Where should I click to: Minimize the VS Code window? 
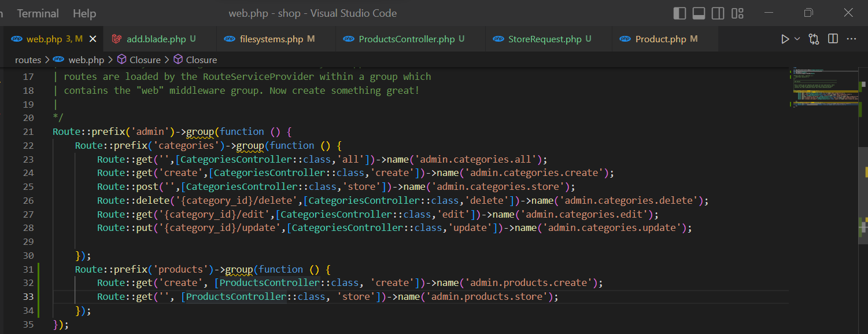coord(769,13)
